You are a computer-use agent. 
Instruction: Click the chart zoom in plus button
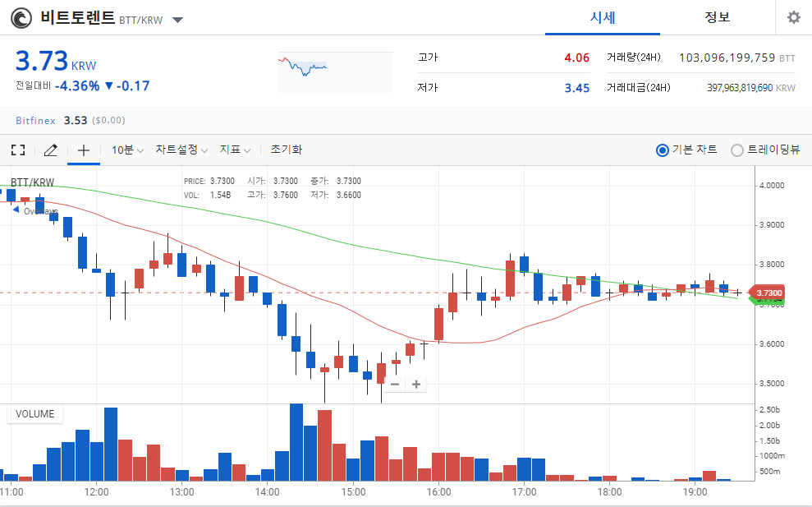(415, 384)
